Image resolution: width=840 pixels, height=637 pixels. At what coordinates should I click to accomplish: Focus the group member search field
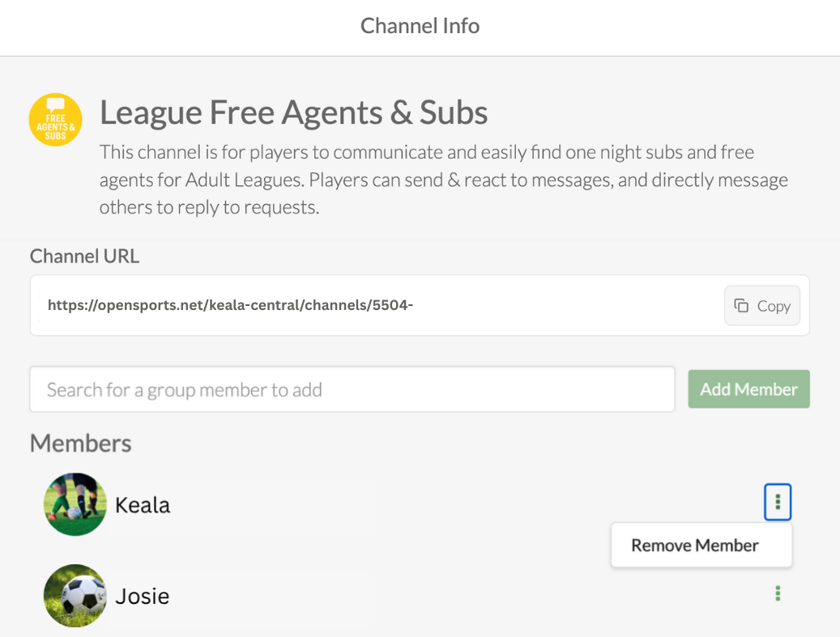coord(352,389)
